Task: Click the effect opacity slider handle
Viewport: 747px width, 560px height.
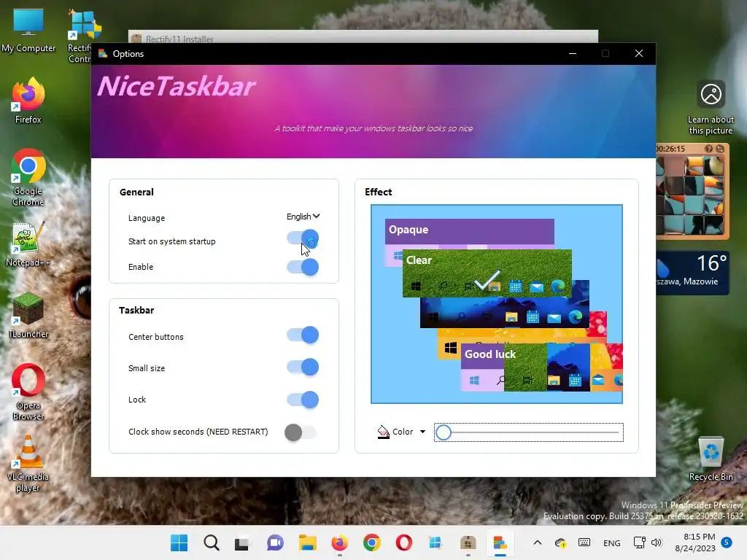Action: [x=444, y=432]
